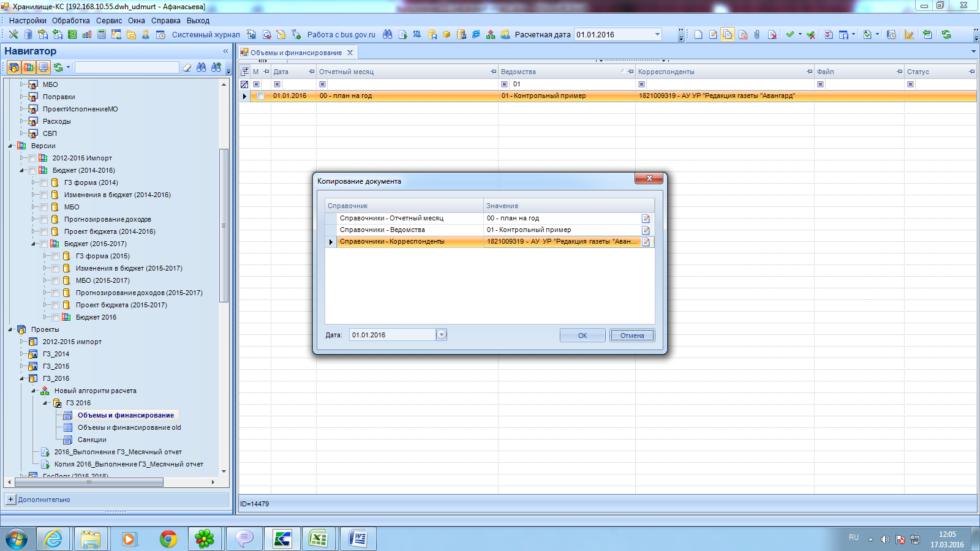
Task: Click the Отмена button
Action: [x=631, y=335]
